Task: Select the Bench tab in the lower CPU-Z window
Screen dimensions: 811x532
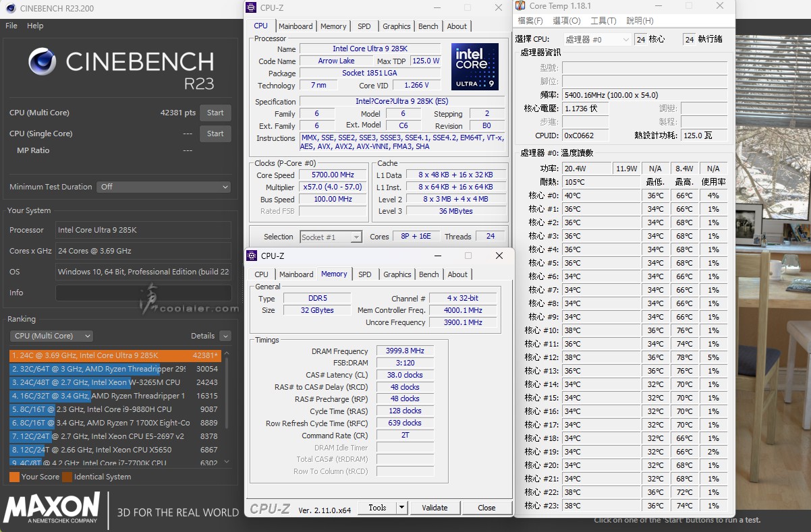Action: click(429, 274)
